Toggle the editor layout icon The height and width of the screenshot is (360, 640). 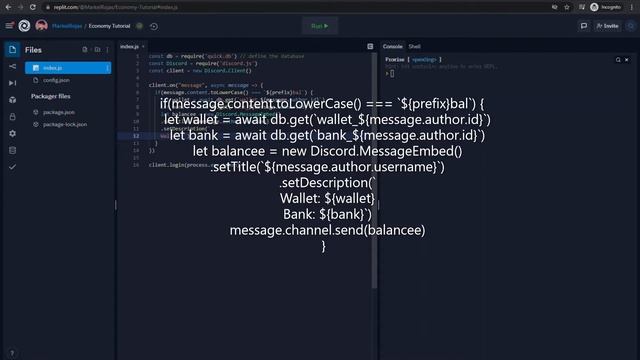[370, 47]
